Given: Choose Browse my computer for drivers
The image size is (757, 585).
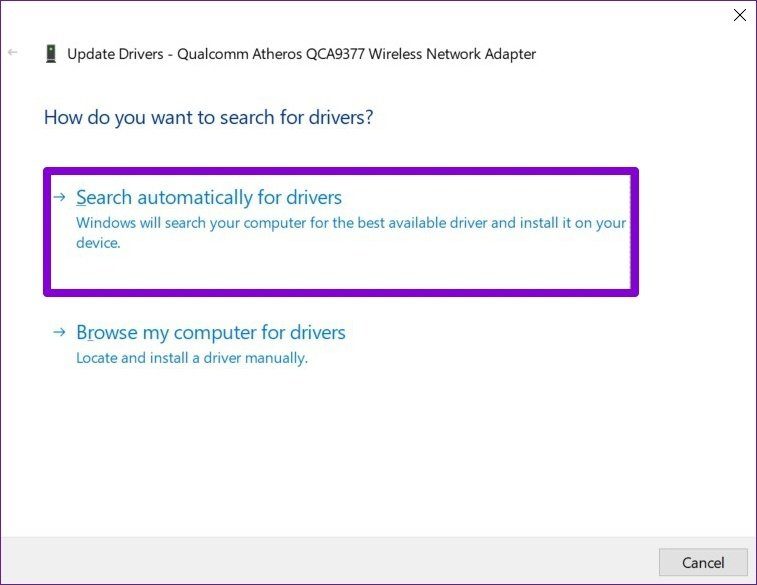Looking at the screenshot, I should point(210,333).
